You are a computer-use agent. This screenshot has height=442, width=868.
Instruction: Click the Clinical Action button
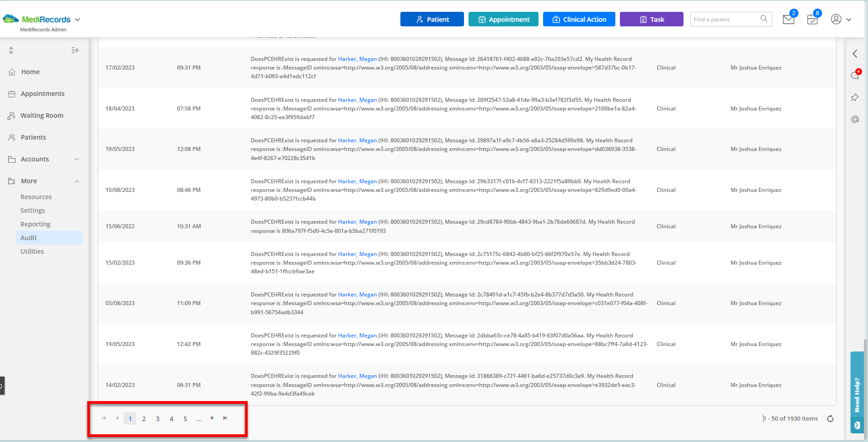(579, 19)
